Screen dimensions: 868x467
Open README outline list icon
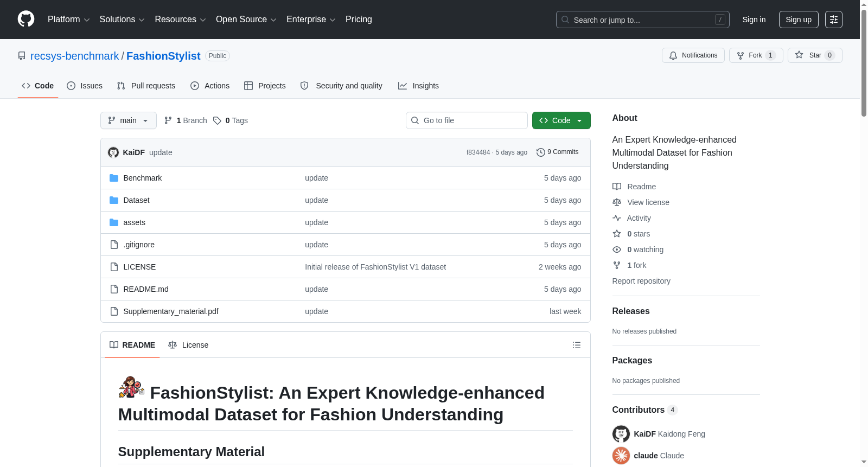577,345
